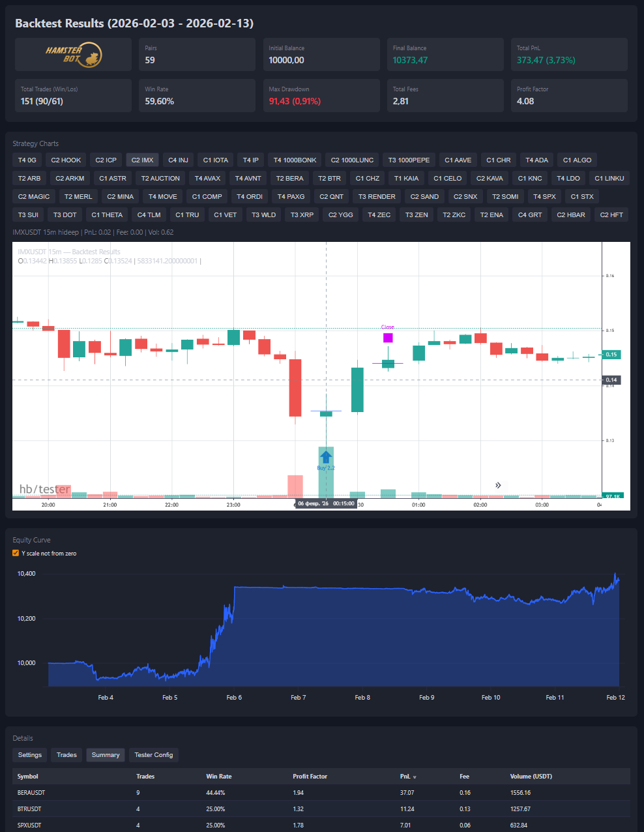Click the BERAUSDT row in summary table
This screenshot has height=832, width=644.
[x=31, y=793]
